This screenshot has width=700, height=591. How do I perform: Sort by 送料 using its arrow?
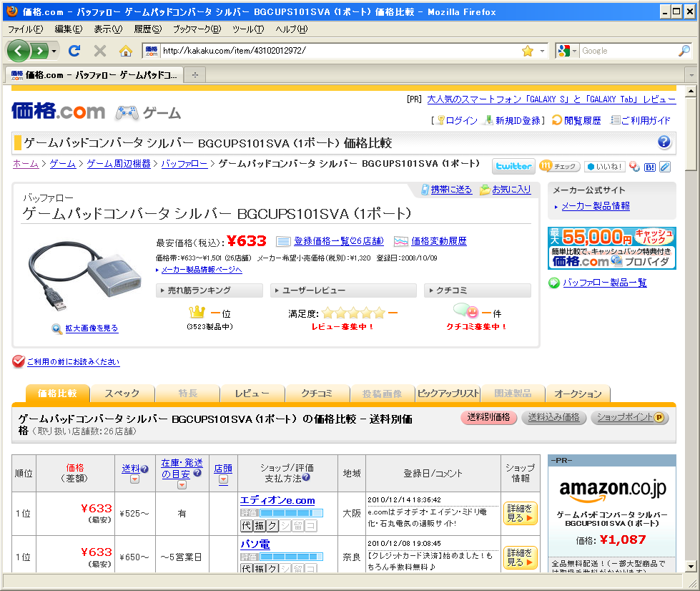pyautogui.click(x=134, y=479)
